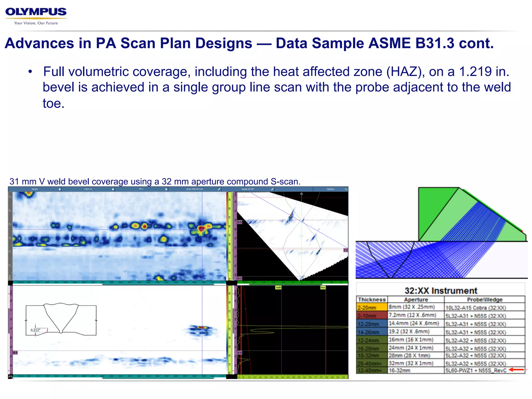Click the C-scan horizontal scrollbar
The width and height of the screenshot is (532, 399).
click(x=158, y=284)
